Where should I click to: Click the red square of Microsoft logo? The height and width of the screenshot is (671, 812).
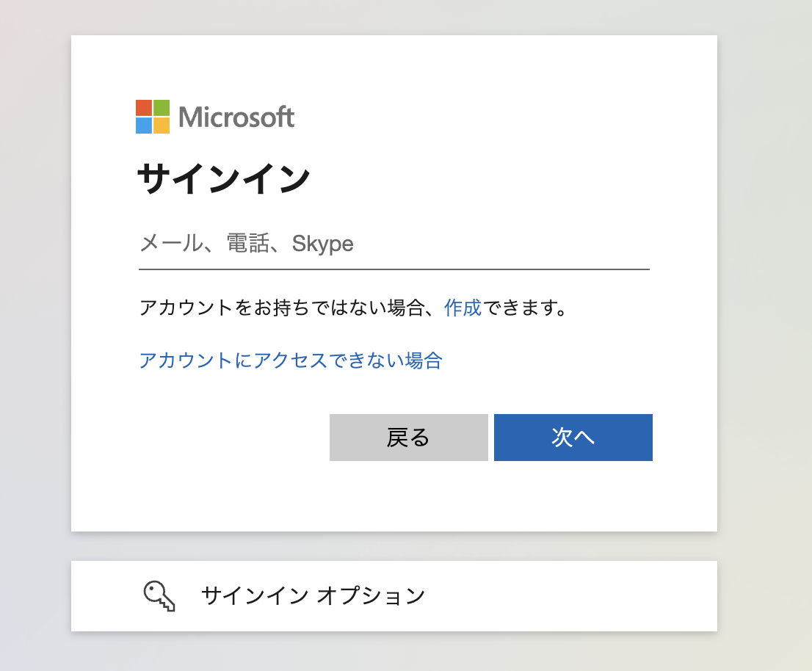pyautogui.click(x=144, y=108)
